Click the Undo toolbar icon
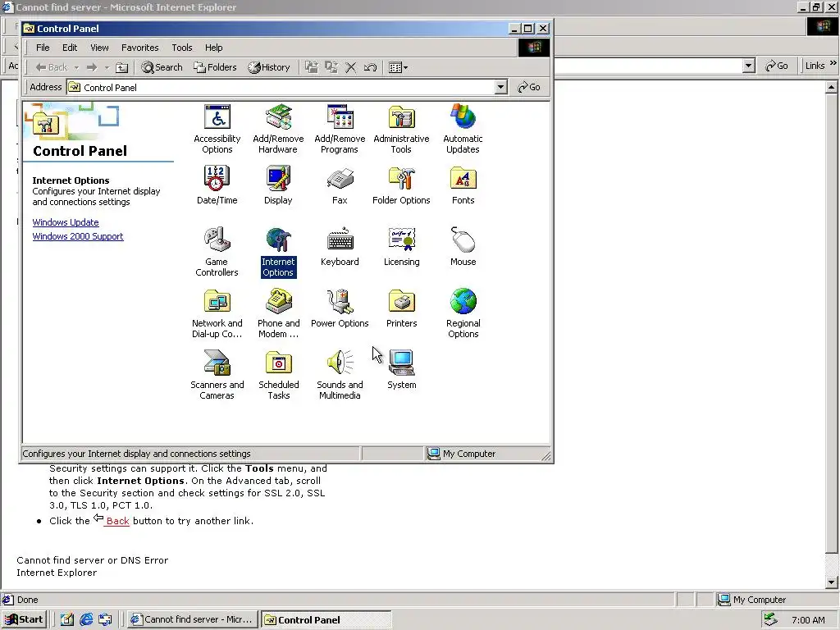Screen dimensions: 840x630 point(370,67)
